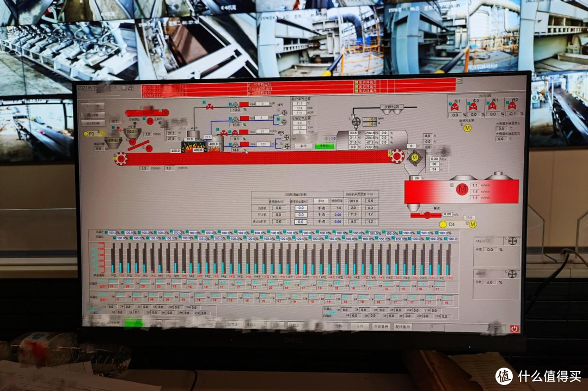The height and width of the screenshot is (391, 588).
Task: Select the 多管除尘器 dust collector symbol
Action: (392, 109)
